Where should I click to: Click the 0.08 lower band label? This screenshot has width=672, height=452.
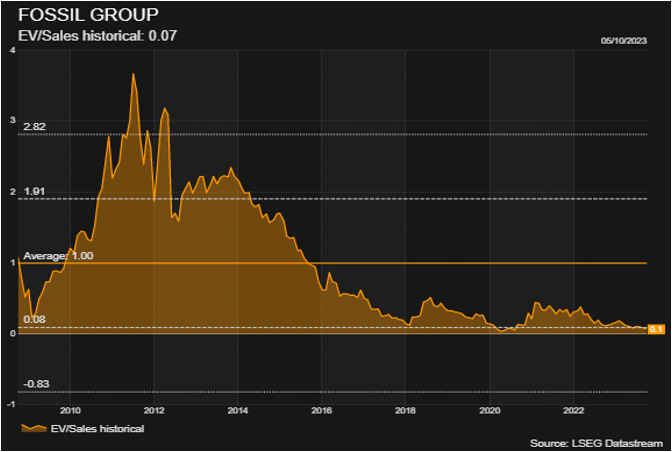pos(34,320)
